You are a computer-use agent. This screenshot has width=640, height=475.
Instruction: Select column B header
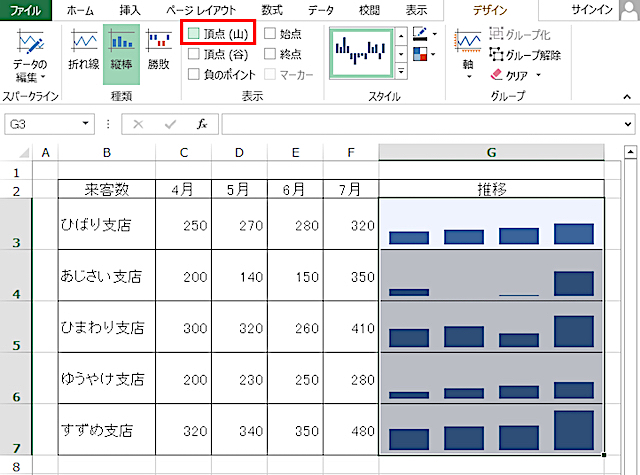(x=107, y=153)
